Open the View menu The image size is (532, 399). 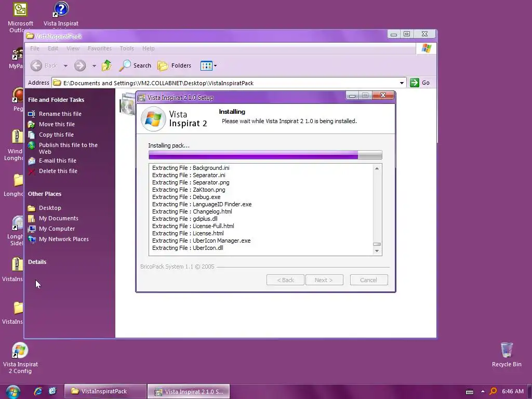[x=73, y=48]
